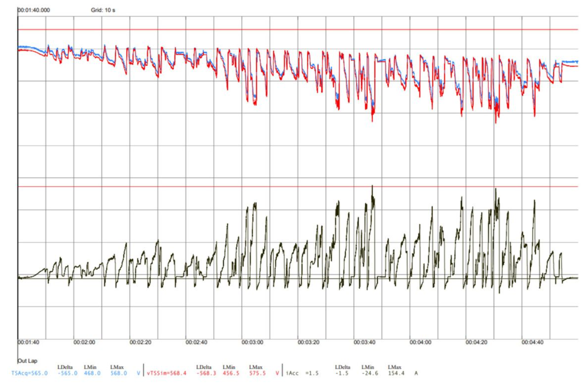The image size is (588, 384).
Task: Click the iAcc LMin value -24.6
Action: pos(369,373)
